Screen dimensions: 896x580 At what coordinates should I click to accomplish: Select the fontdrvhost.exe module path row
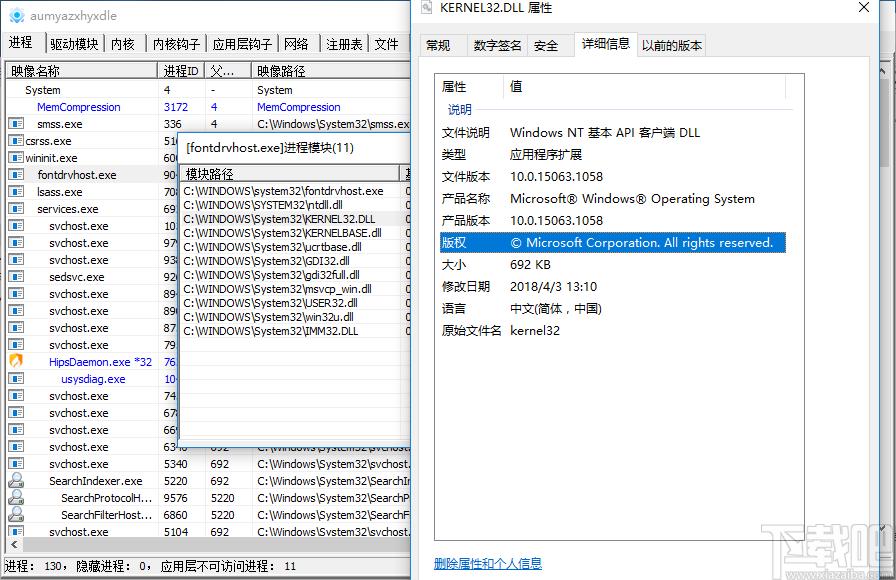pyautogui.click(x=295, y=191)
